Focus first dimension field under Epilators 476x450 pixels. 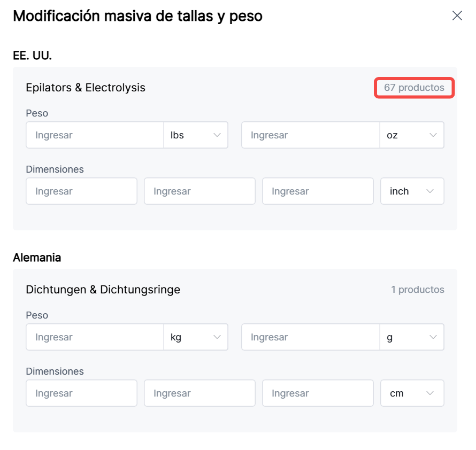[x=81, y=191]
